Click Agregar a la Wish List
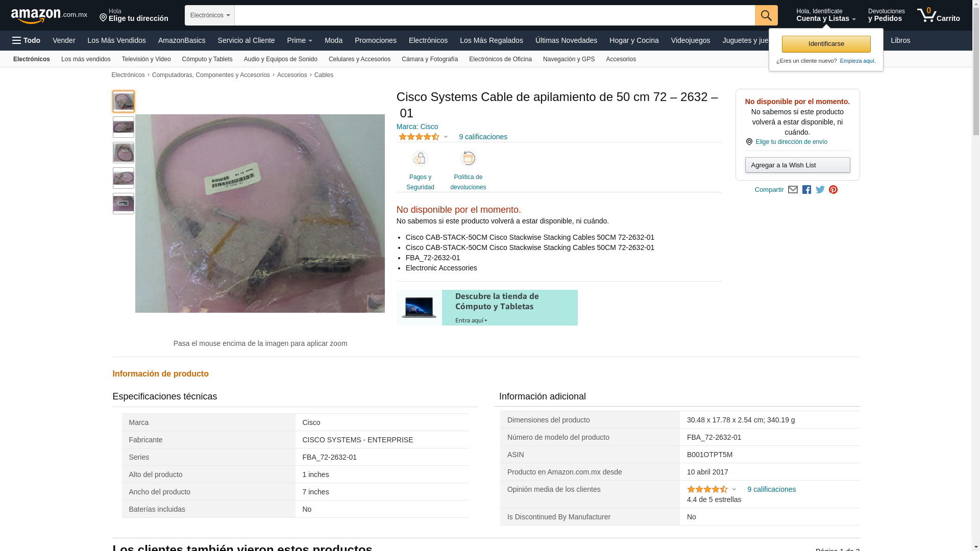The width and height of the screenshot is (980, 551). coord(797,165)
